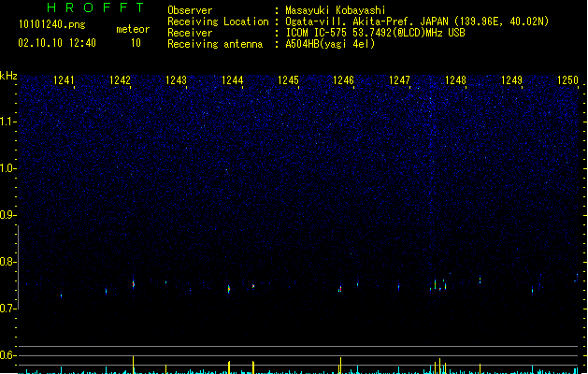This screenshot has width=588, height=374.
Task: Click the kHz axis unit label
Action: [8, 76]
